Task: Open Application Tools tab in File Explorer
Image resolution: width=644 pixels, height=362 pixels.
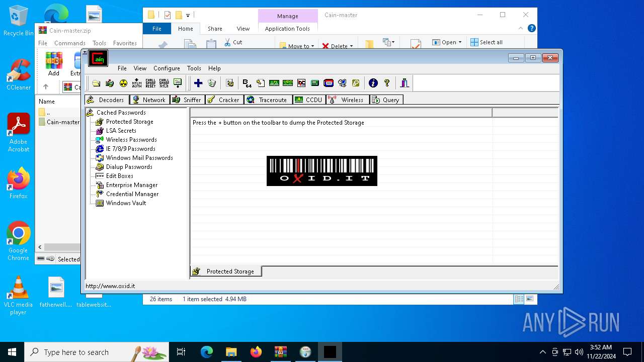Action: [287, 29]
